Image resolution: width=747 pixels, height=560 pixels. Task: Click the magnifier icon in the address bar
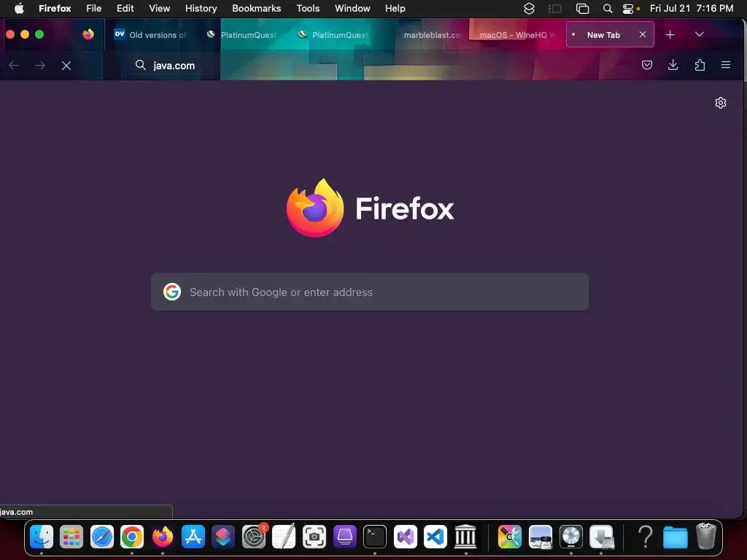[x=141, y=65]
